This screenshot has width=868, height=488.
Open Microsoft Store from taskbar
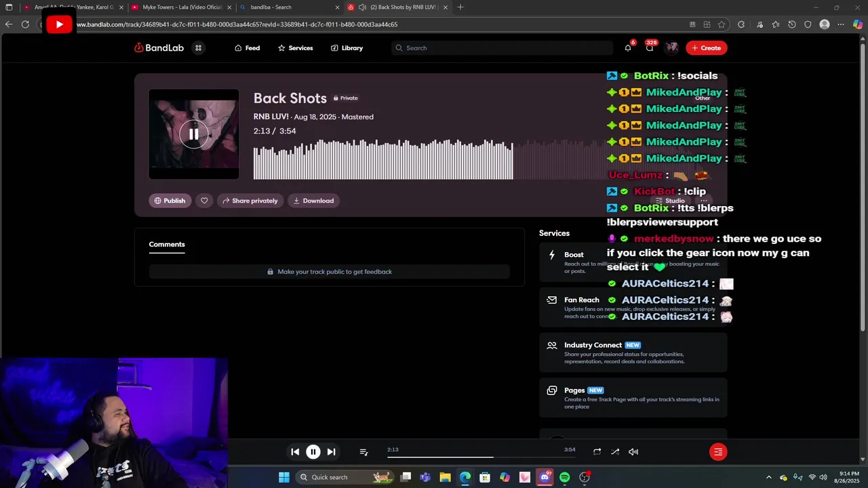[485, 477]
